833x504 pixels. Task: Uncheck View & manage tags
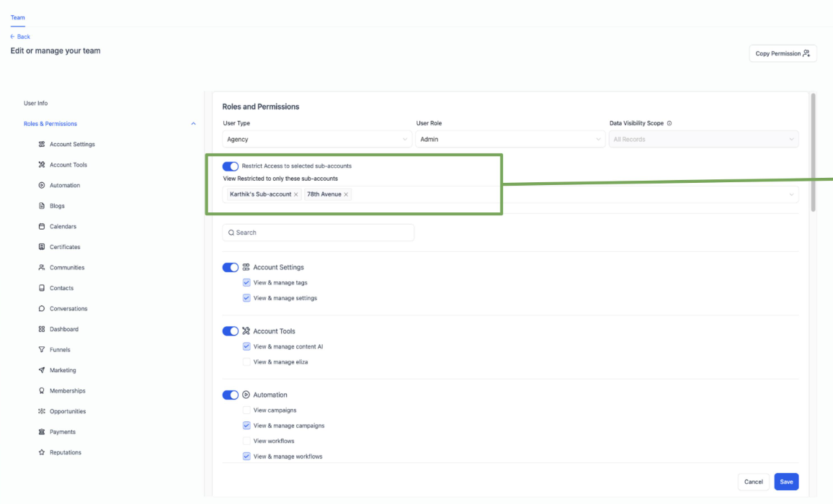click(x=246, y=282)
